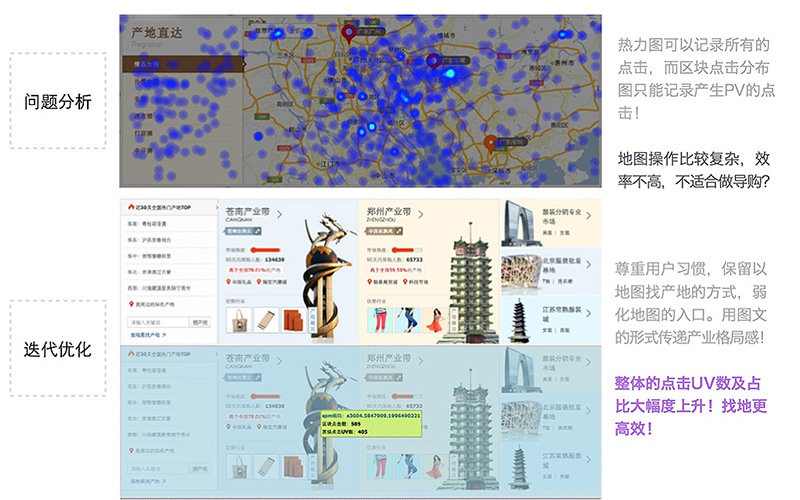The height and width of the screenshot is (500, 800).
Task: Click the orange map pin near bottom right
Action: pos(490,143)
